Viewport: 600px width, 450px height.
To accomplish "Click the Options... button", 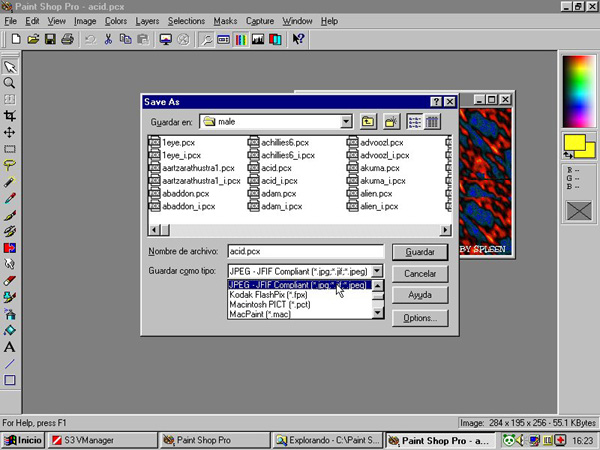I will click(420, 318).
